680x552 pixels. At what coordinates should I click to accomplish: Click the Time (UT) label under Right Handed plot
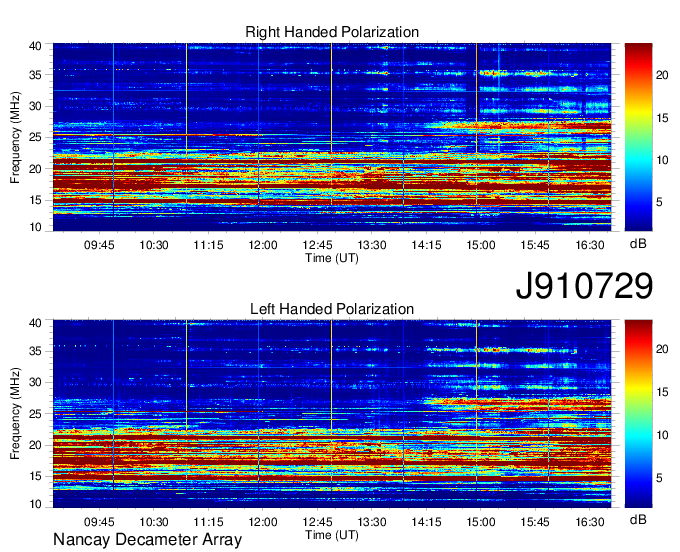[x=332, y=258]
